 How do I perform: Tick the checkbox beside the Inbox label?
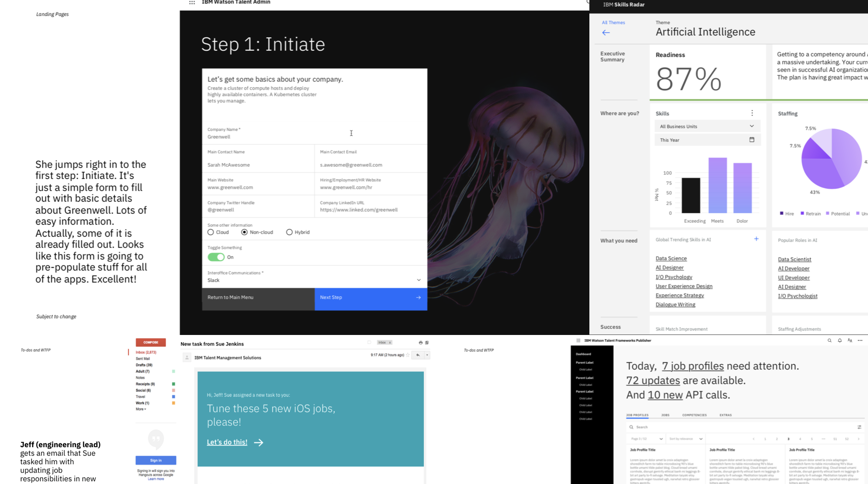pos(369,343)
